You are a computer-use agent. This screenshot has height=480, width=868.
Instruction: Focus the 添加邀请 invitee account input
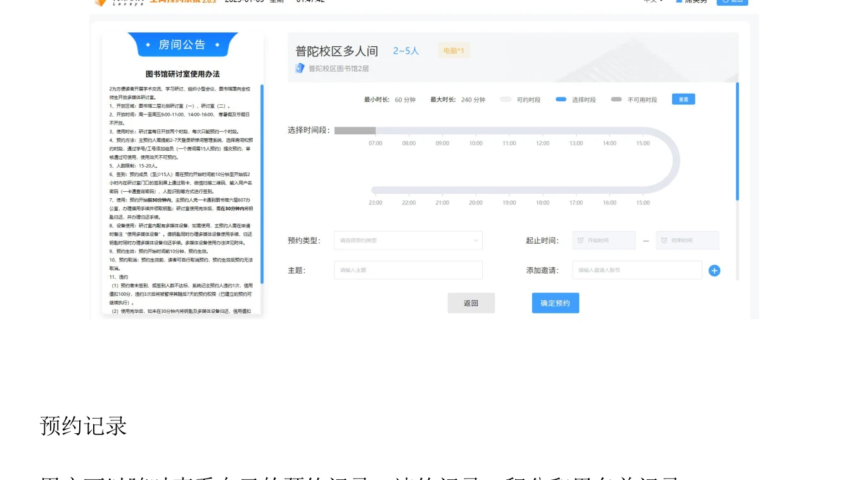coord(637,270)
